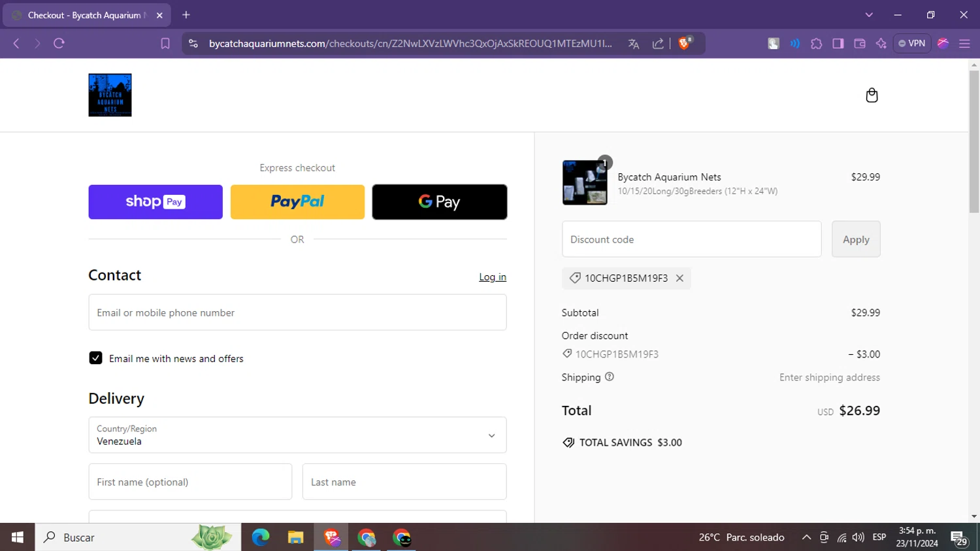The image size is (980, 551).
Task: Click the Discount code field
Action: 691,239
